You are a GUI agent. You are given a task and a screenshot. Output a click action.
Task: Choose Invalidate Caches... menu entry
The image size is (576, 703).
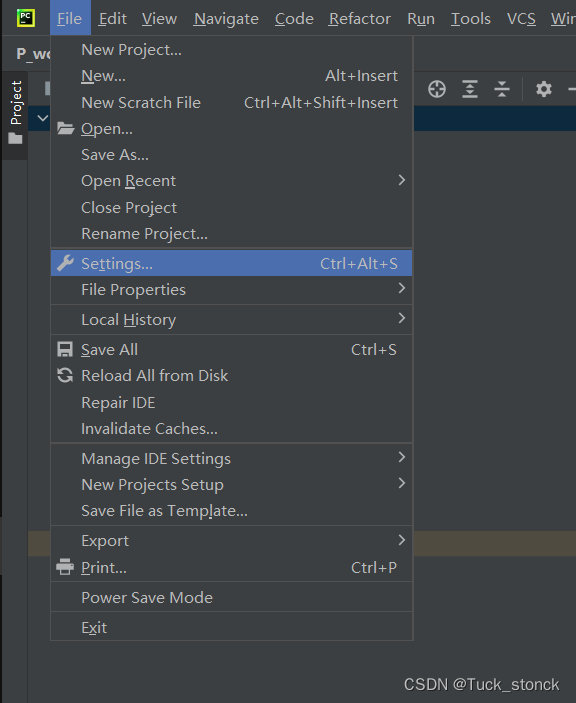(231, 428)
